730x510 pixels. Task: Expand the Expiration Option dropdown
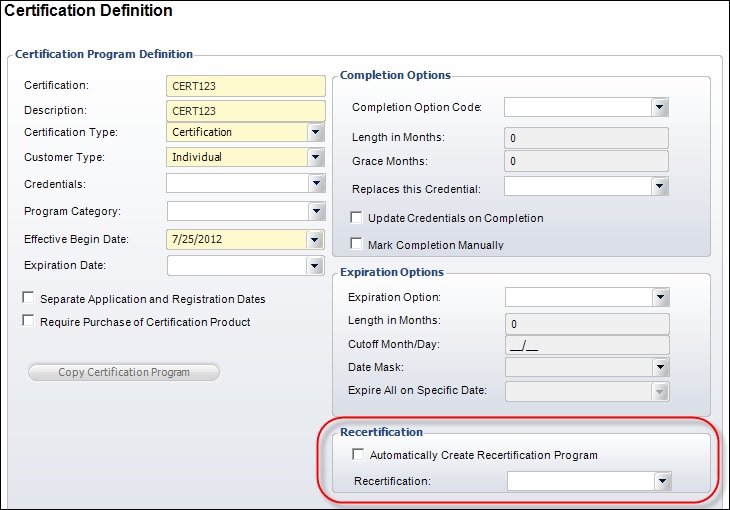660,297
